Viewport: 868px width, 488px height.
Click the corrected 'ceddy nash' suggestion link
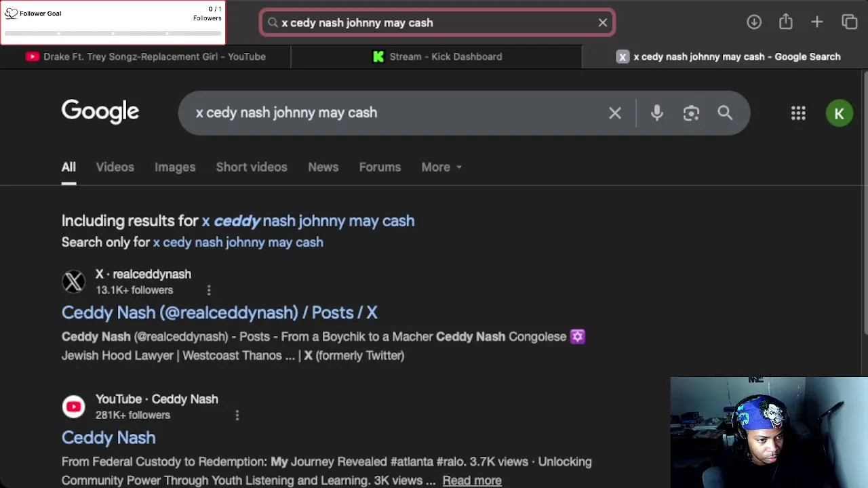(x=308, y=221)
